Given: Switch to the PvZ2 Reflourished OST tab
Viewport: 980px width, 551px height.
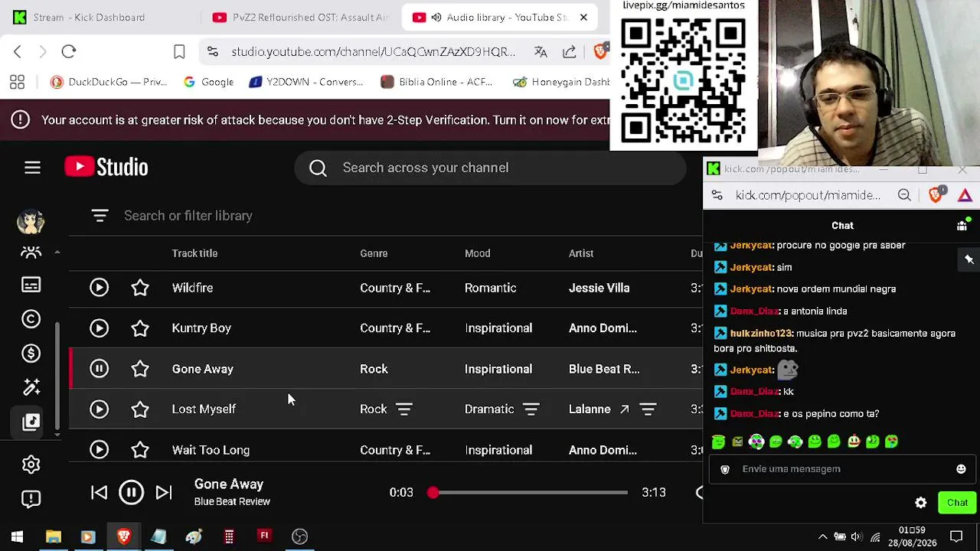Looking at the screenshot, I should coord(301,17).
